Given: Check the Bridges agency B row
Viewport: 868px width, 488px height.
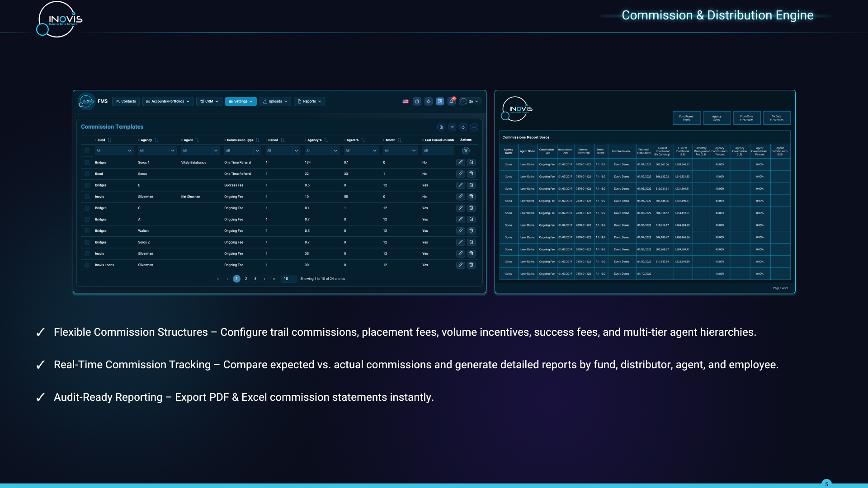Looking at the screenshot, I should tap(87, 185).
